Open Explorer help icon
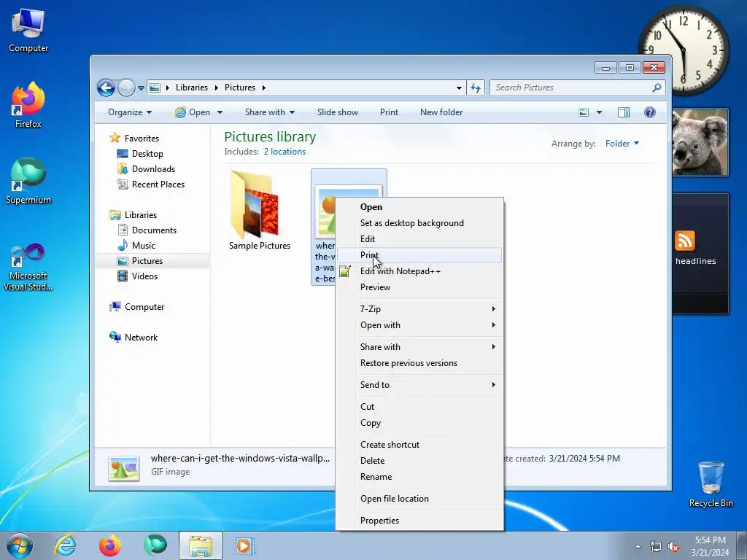747x560 pixels. point(649,112)
